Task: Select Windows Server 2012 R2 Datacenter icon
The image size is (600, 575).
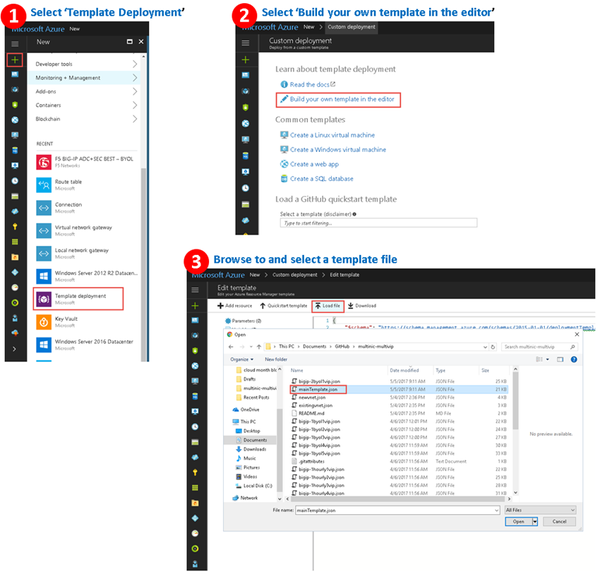Action: tap(44, 276)
